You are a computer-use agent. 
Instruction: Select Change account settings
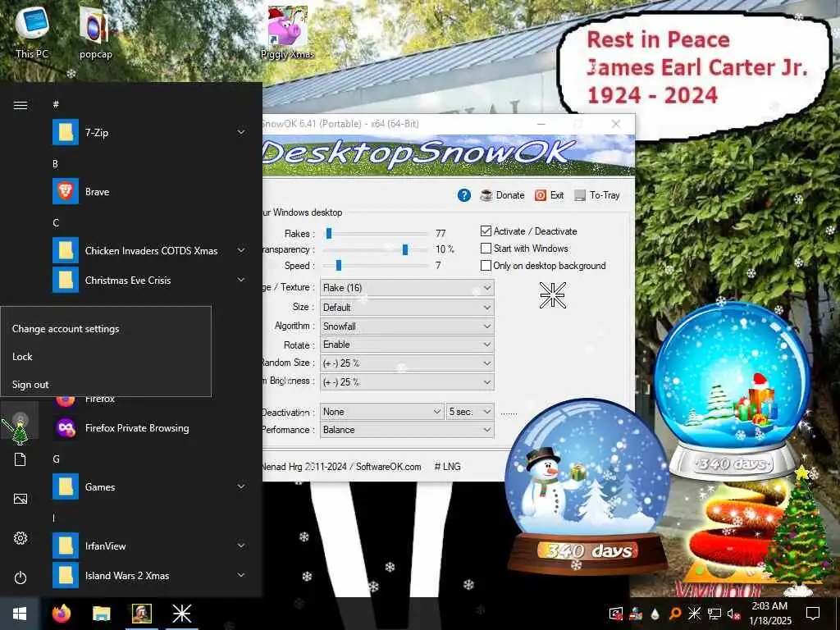106,329
